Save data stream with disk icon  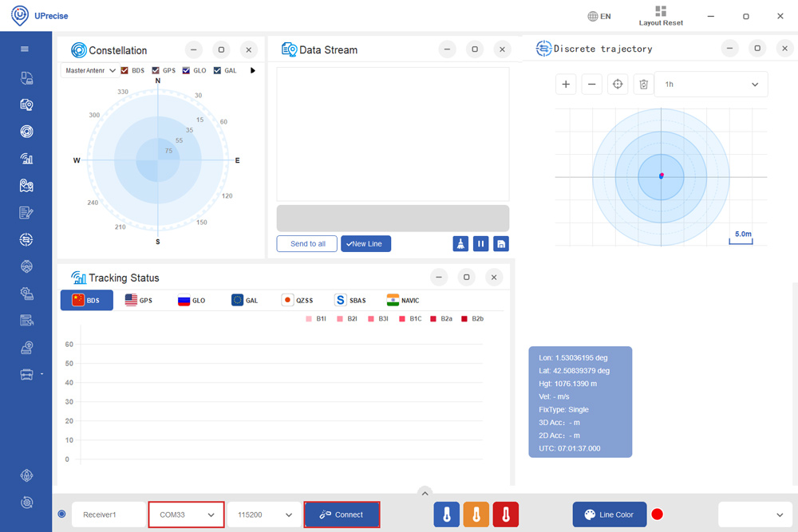501,244
